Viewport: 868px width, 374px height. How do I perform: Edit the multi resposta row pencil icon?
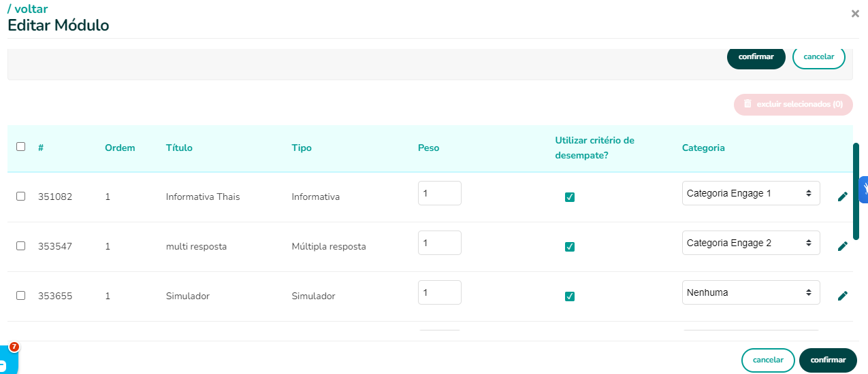843,246
